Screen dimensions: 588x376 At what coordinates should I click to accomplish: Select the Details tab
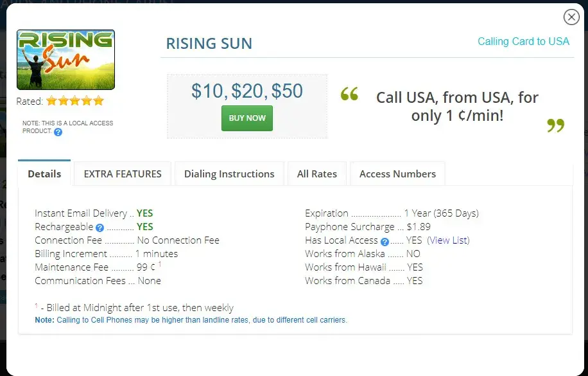(x=44, y=174)
